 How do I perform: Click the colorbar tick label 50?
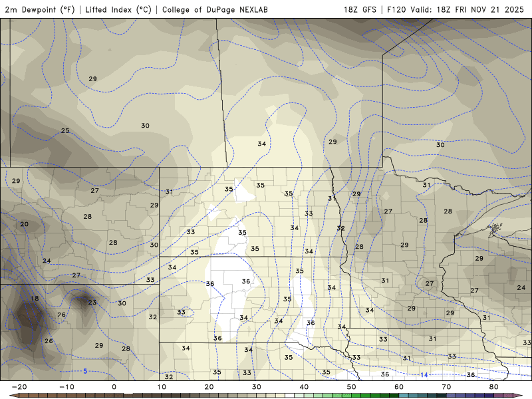tap(352, 387)
